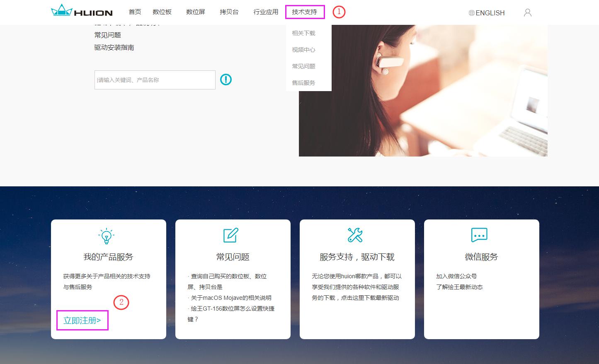The height and width of the screenshot is (364, 599).
Task: Select 视频中心 in the dropdown menu
Action: coord(303,50)
